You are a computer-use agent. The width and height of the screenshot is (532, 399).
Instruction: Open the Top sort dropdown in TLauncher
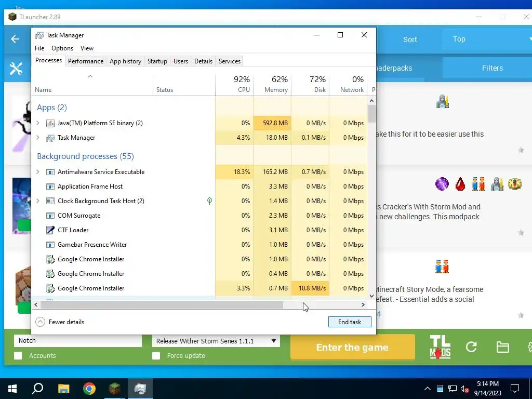[487, 39]
